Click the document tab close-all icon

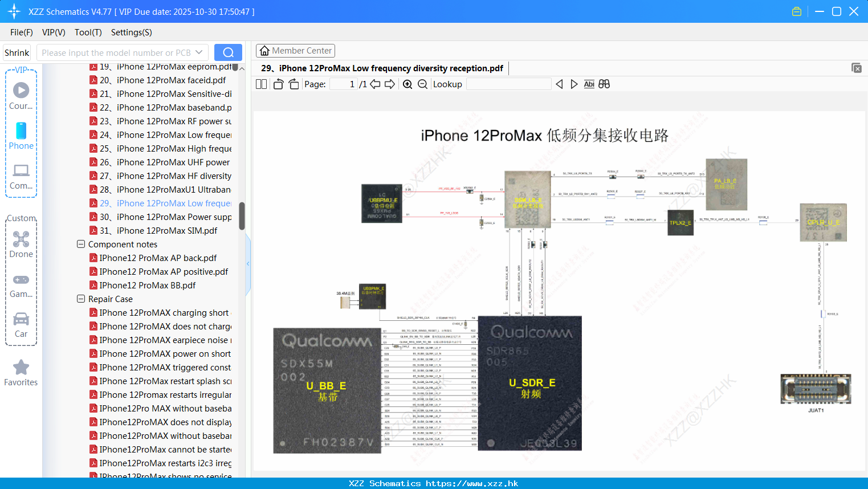click(x=857, y=68)
